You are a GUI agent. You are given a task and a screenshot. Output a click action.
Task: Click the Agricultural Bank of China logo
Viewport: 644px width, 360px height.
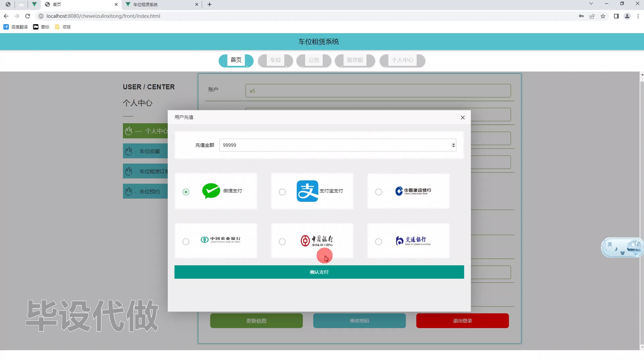coord(220,239)
